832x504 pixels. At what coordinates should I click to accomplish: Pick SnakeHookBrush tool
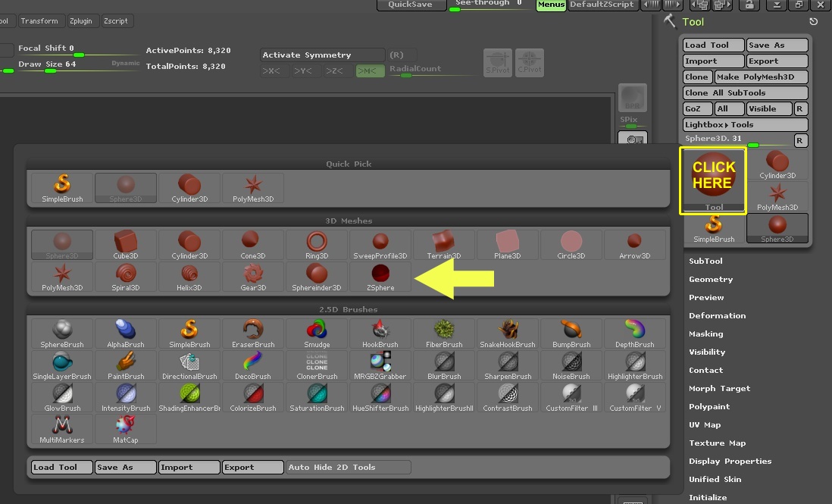pyautogui.click(x=508, y=333)
